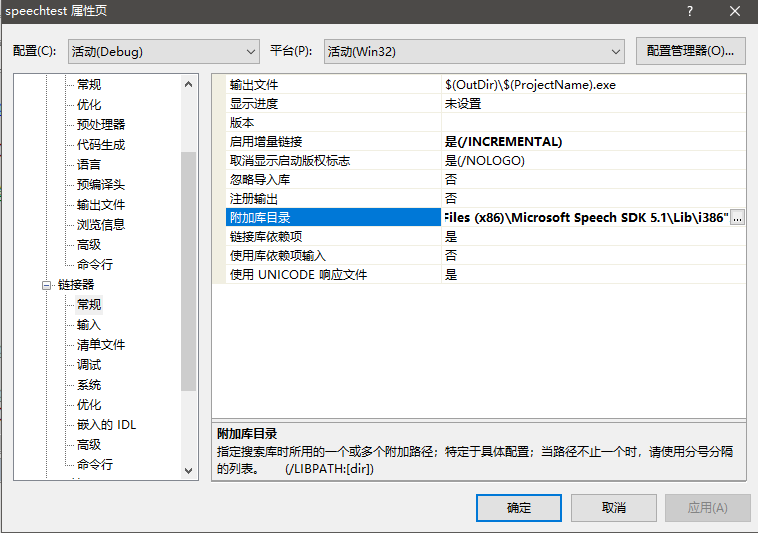Select 预处理器 in the tree
The image size is (758, 533).
[101, 125]
